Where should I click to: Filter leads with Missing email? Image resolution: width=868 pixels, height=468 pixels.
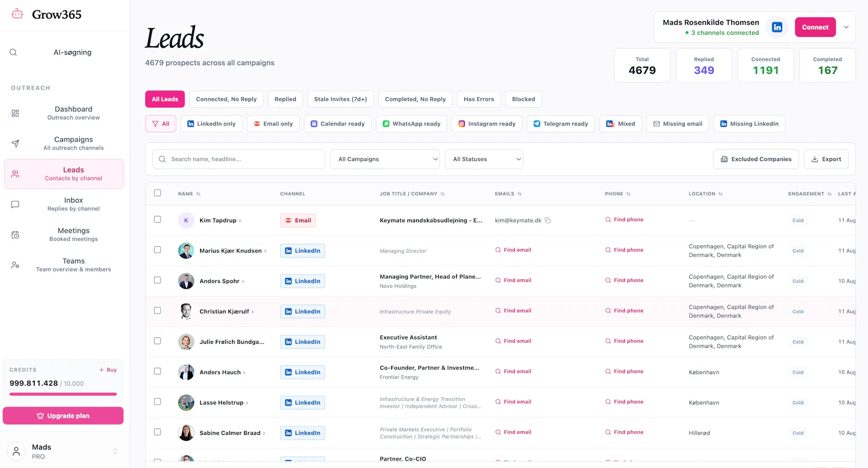tap(678, 124)
